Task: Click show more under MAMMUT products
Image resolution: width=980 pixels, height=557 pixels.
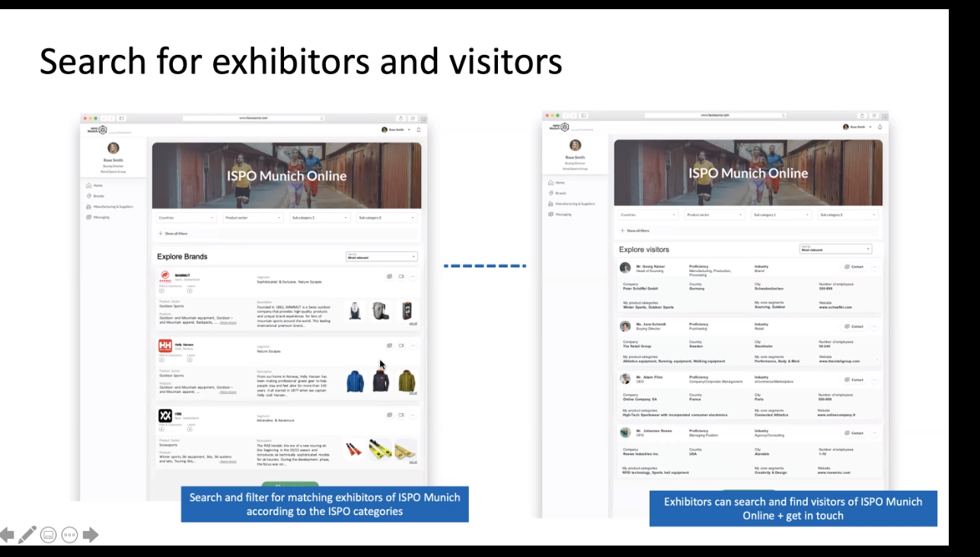Action: pyautogui.click(x=228, y=323)
